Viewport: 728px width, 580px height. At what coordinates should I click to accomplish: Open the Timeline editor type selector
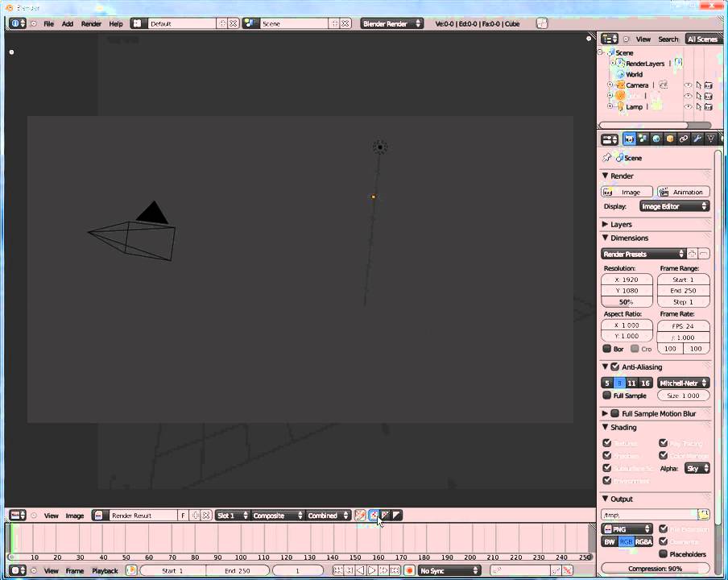(18, 570)
